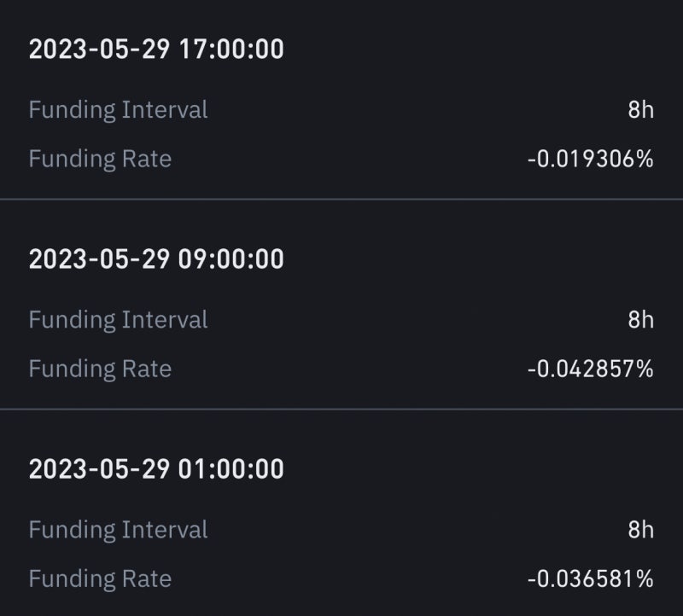The width and height of the screenshot is (683, 616).
Task: Click the time portion 17:00:00 of first date
Action: [231, 49]
